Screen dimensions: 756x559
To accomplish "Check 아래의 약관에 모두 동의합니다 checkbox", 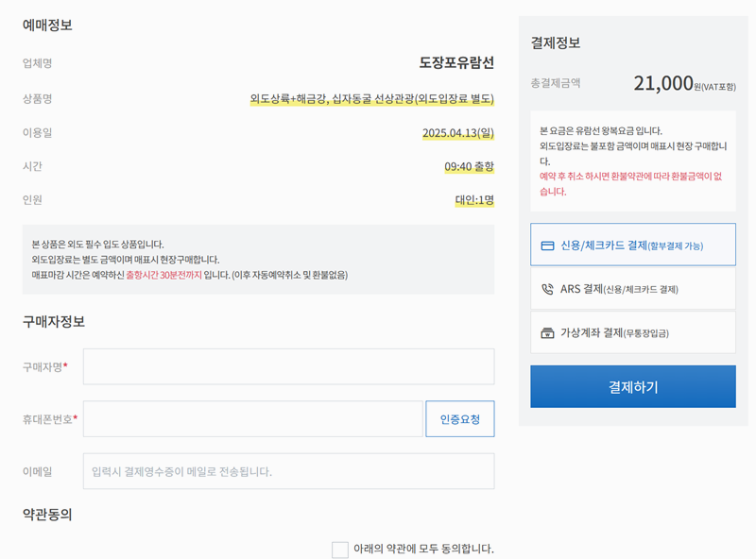I will point(340,550).
